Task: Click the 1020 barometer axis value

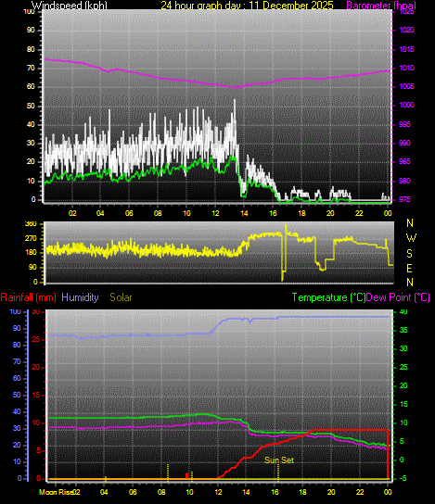Action: 406,31
